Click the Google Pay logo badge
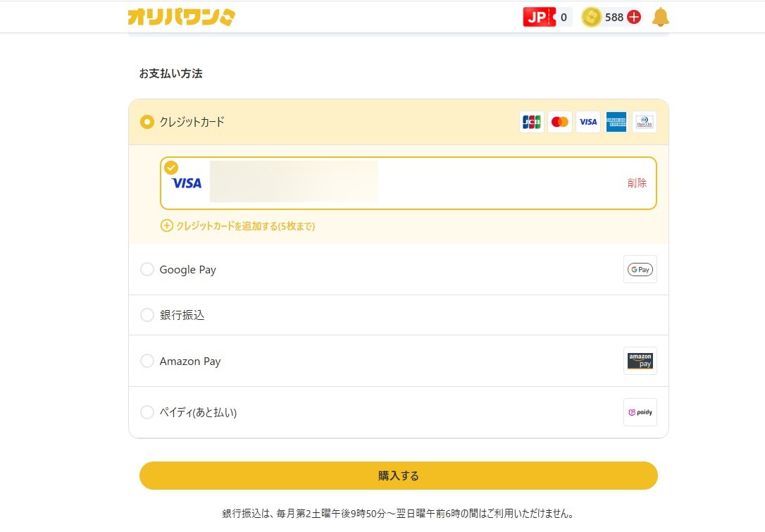Viewport: 765px width, 532px height. [x=640, y=269]
